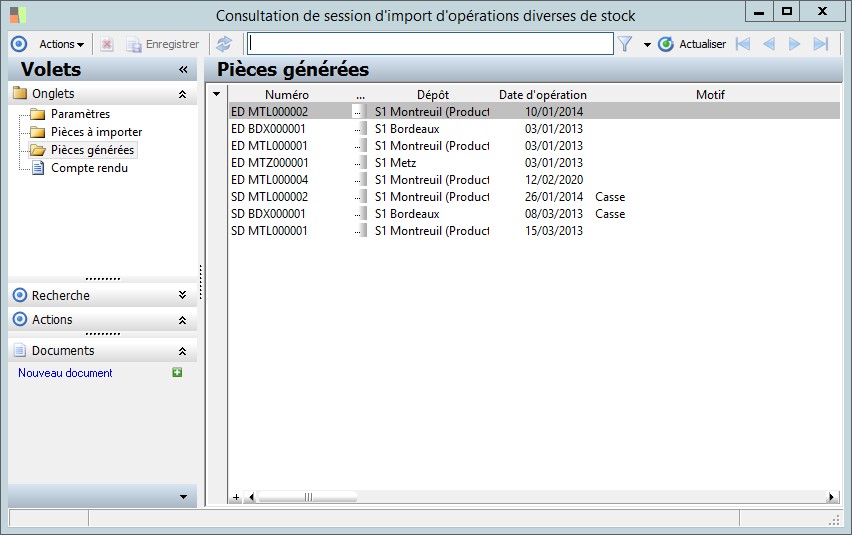852x535 pixels.
Task: Open detail button for SD BDX000001
Action: coord(359,213)
